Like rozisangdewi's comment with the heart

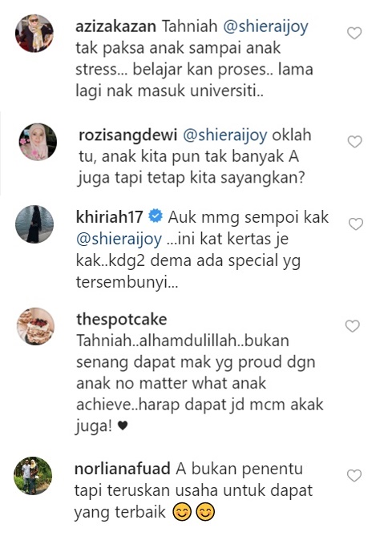coord(354,142)
